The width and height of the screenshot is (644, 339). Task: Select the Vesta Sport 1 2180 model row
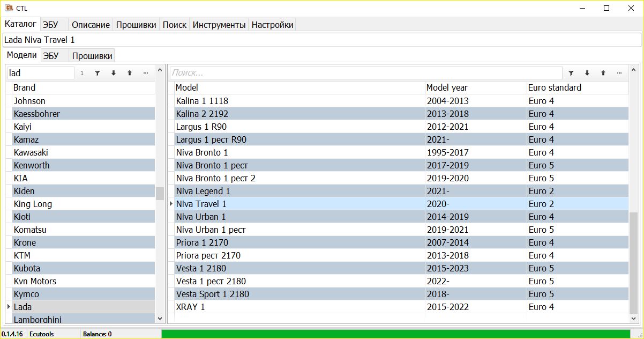tap(401, 294)
